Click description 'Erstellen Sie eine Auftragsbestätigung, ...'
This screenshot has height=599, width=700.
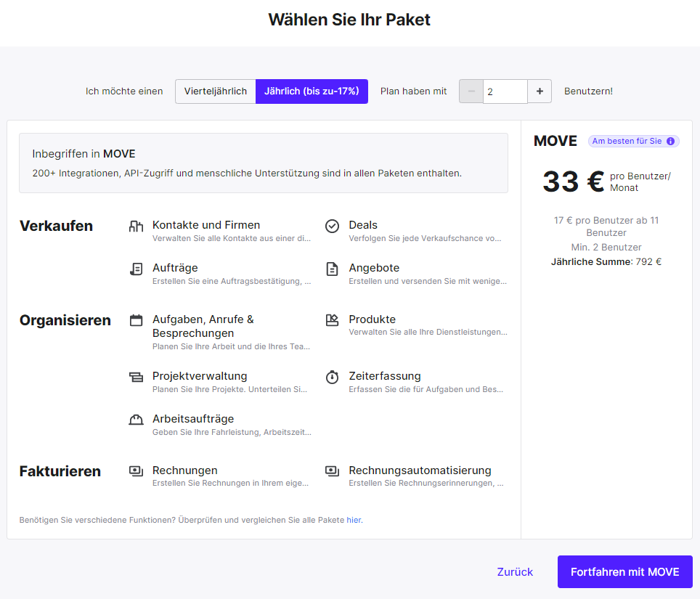pos(232,281)
